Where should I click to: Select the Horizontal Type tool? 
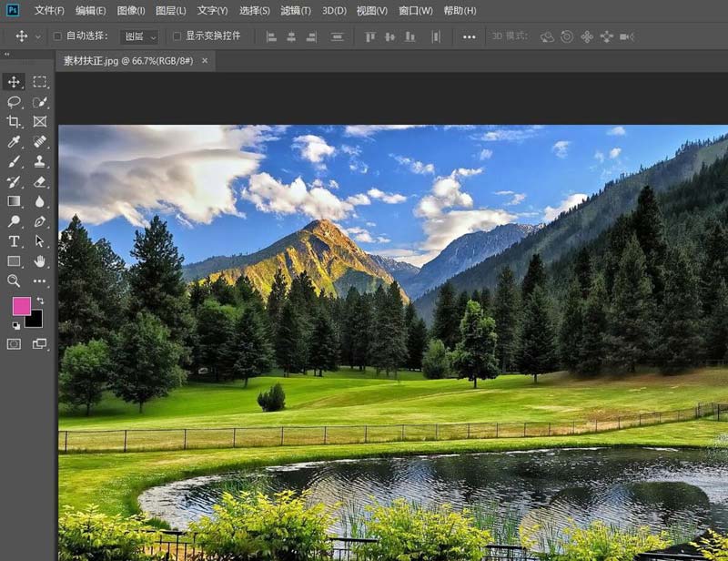(x=14, y=241)
